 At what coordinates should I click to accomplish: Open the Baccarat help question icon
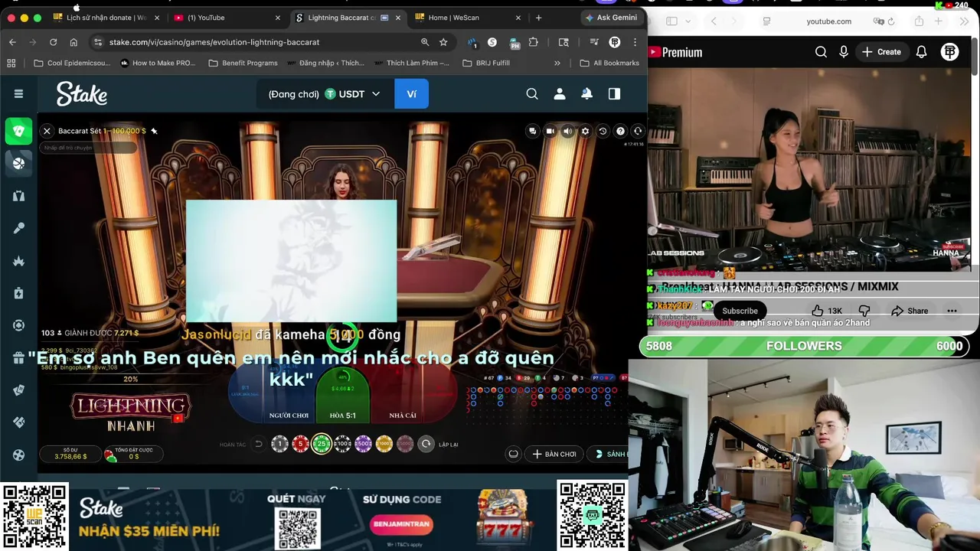pyautogui.click(x=620, y=131)
